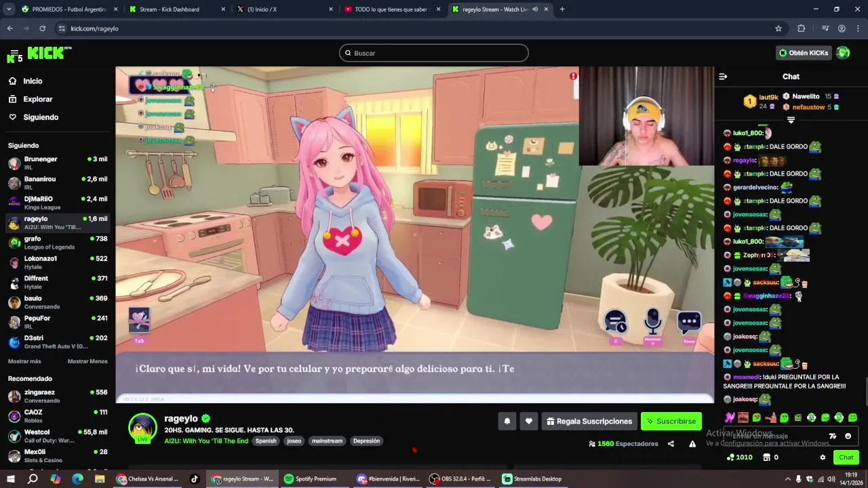The height and width of the screenshot is (488, 868).
Task: Collapse the chat panel with arrow icon
Action: click(x=723, y=77)
